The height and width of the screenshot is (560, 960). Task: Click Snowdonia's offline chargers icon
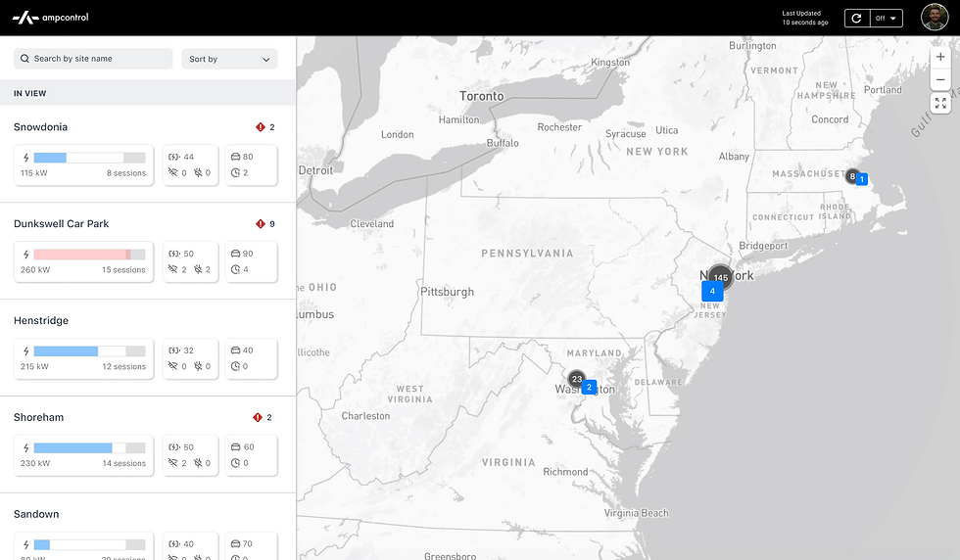click(x=173, y=172)
